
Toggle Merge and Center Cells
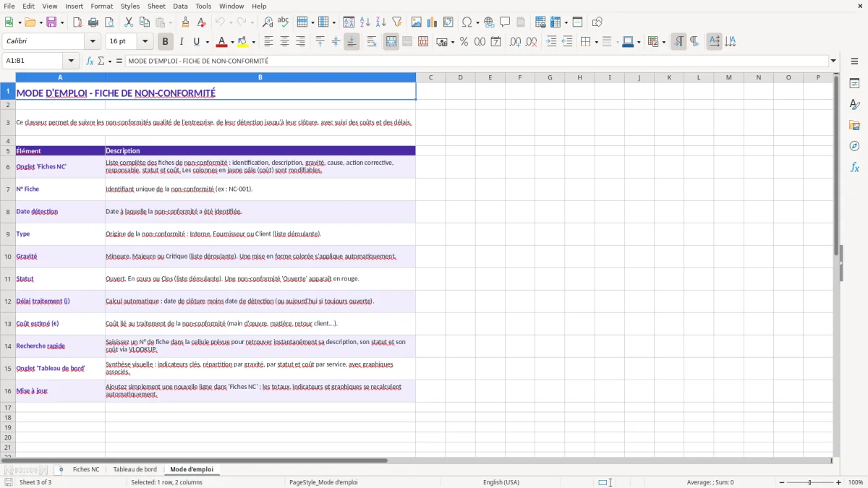pos(391,42)
